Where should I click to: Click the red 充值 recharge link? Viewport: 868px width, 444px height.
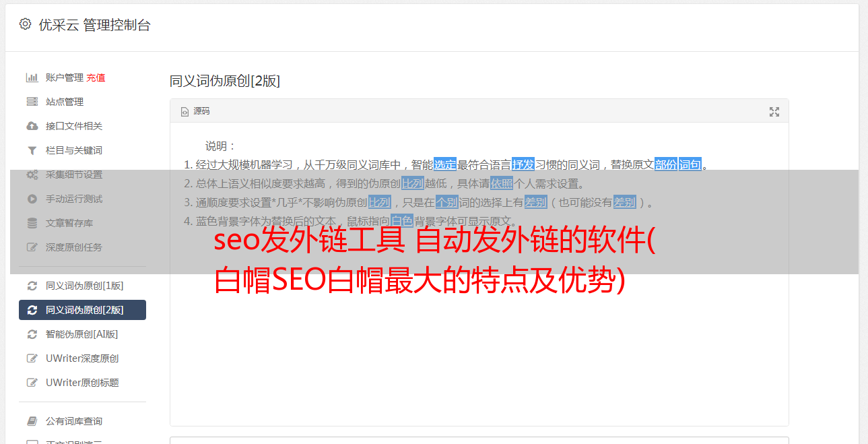click(96, 77)
